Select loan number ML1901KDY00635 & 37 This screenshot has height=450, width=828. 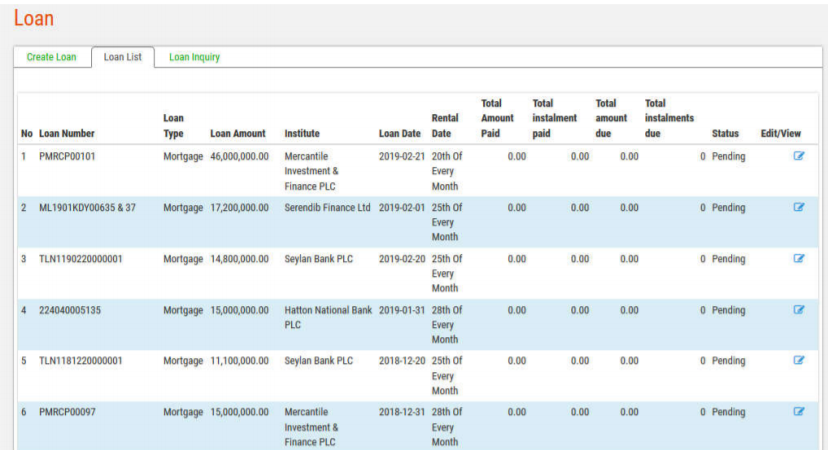(x=87, y=208)
